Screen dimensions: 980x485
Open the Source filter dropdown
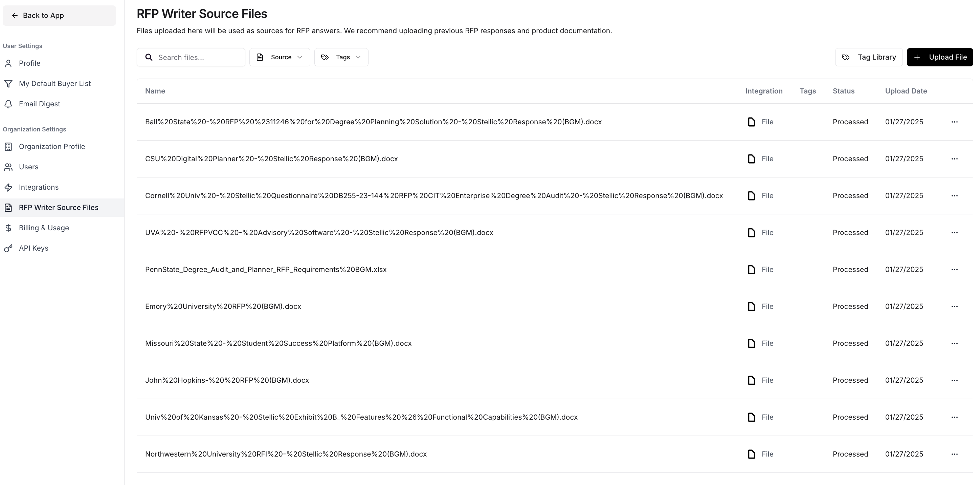(280, 57)
